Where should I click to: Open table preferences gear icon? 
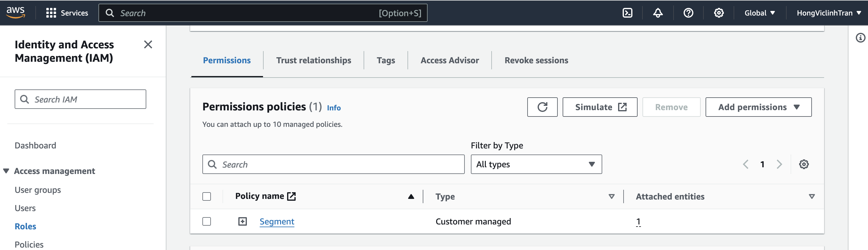pyautogui.click(x=804, y=164)
